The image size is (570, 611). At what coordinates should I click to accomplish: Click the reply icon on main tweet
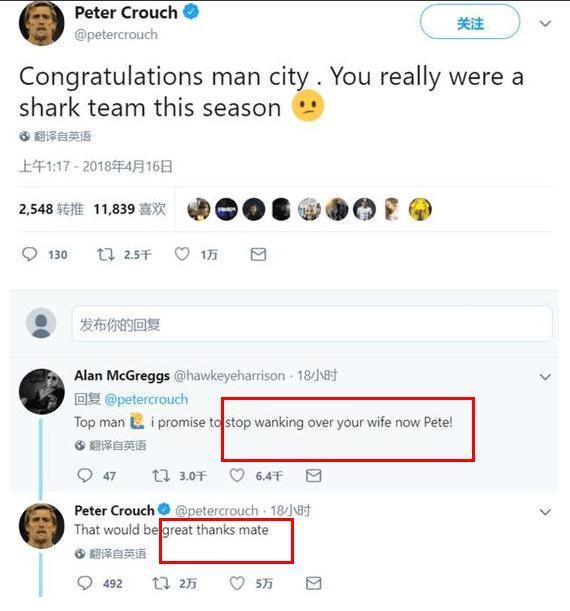click(29, 254)
